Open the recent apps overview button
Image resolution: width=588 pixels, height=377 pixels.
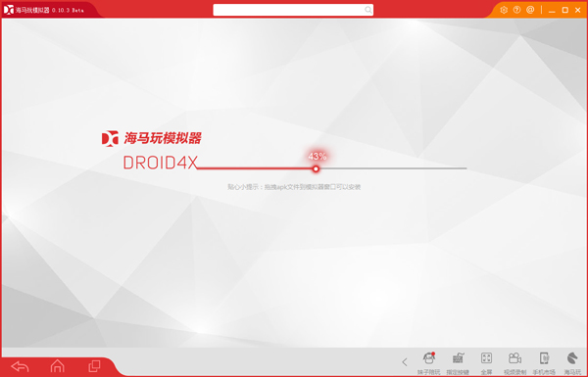[94, 366]
